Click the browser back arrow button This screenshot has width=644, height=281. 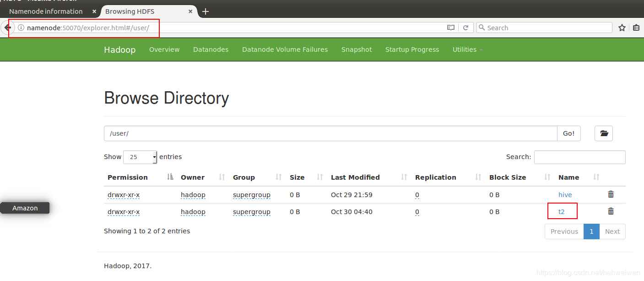tap(7, 28)
